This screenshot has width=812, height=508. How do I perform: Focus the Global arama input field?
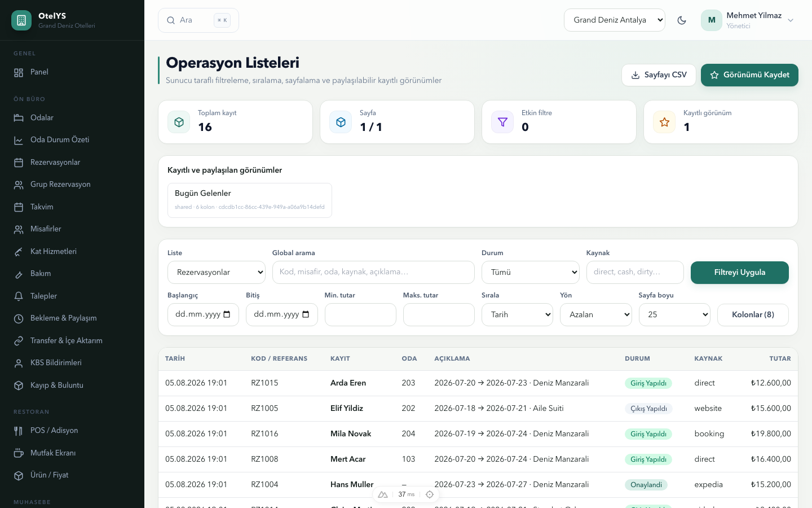tap(373, 272)
